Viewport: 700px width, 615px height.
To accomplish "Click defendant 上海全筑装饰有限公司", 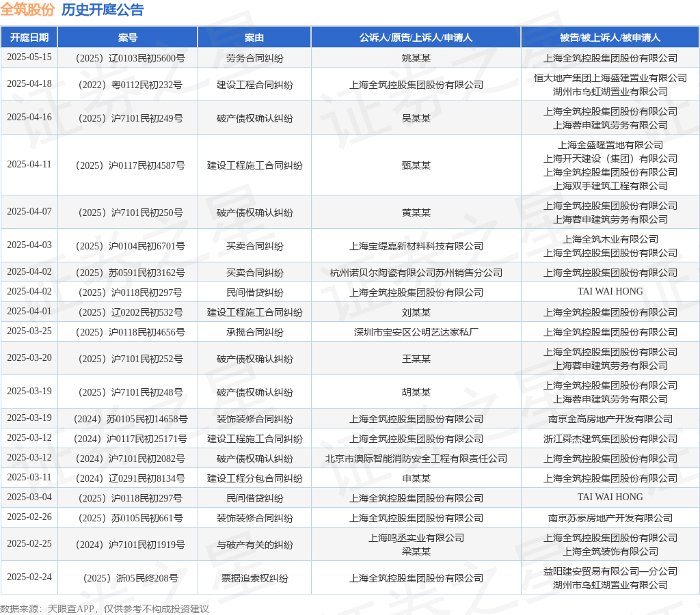I will tap(610, 552).
